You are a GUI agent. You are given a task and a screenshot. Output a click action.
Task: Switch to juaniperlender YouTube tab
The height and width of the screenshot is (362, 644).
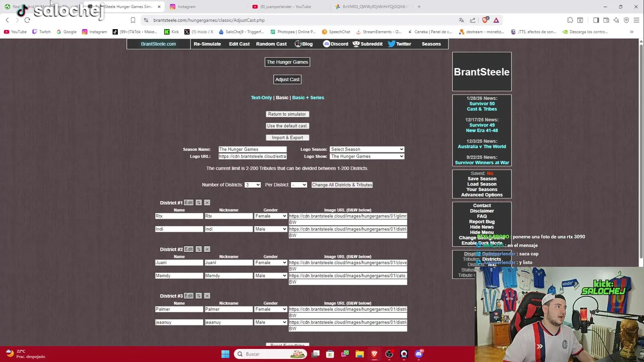[289, 7]
